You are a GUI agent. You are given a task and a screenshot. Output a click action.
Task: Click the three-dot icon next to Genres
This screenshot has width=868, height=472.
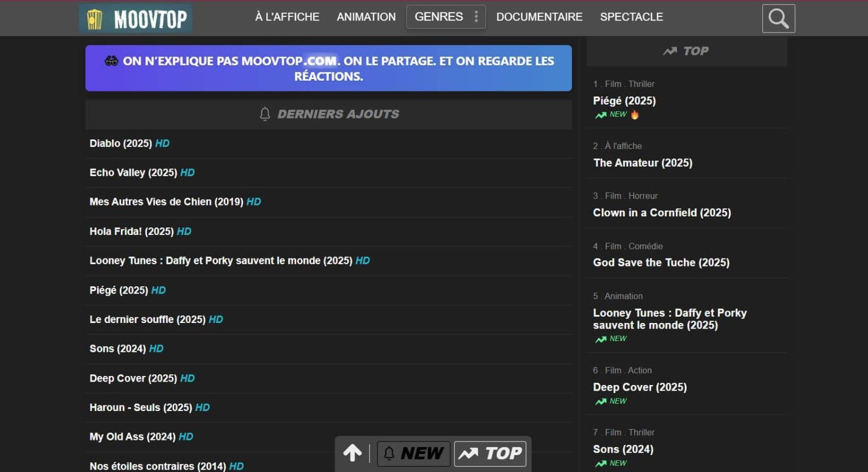(x=476, y=17)
